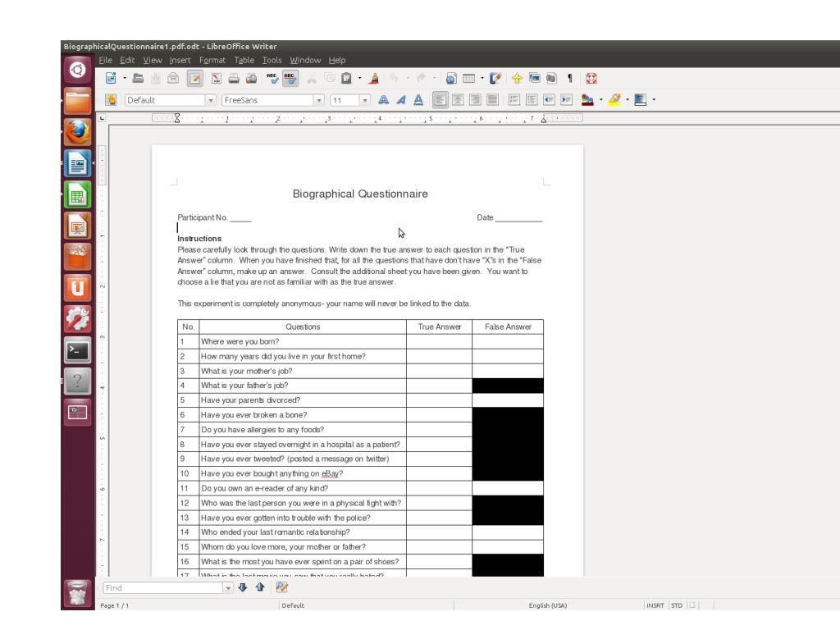
Task: Click Find Next down arrow button
Action: click(243, 587)
